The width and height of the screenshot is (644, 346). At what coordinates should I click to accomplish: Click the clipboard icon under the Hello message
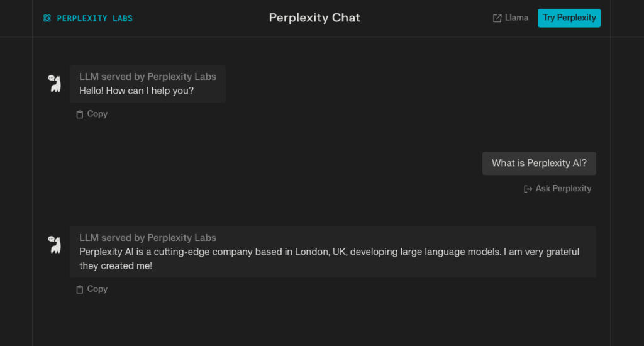click(80, 114)
